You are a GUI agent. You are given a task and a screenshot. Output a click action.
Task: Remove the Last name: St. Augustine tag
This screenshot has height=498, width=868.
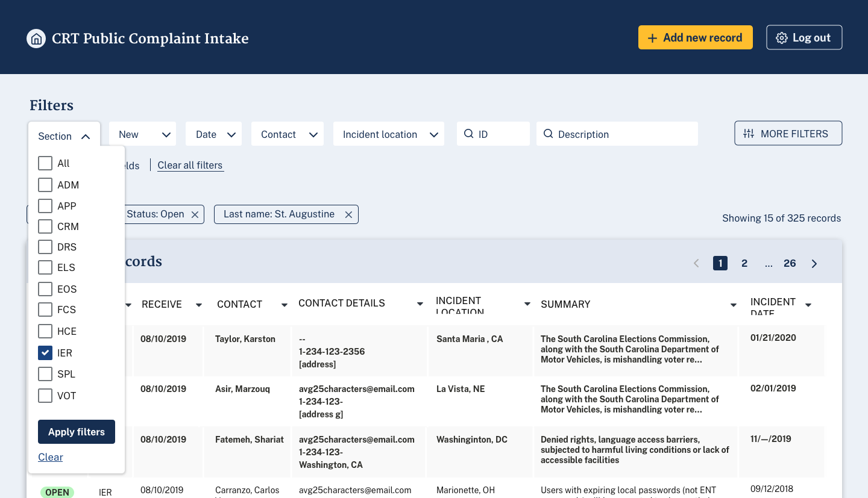tap(348, 214)
